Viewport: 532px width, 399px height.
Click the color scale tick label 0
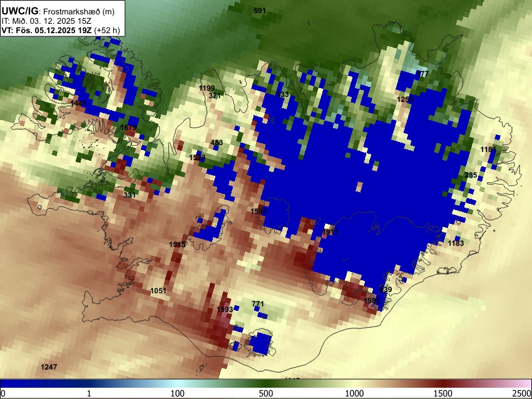(3, 393)
